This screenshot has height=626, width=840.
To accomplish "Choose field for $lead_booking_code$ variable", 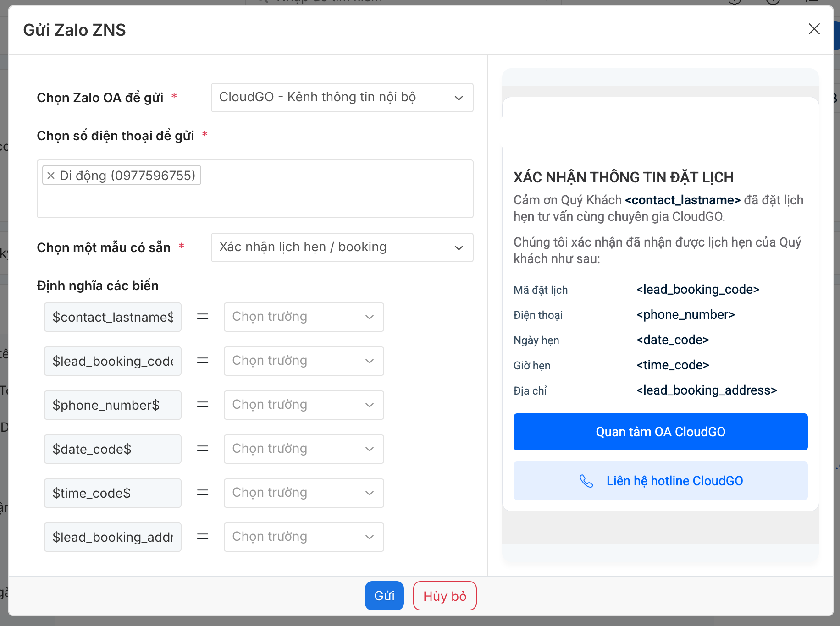I will [x=304, y=361].
